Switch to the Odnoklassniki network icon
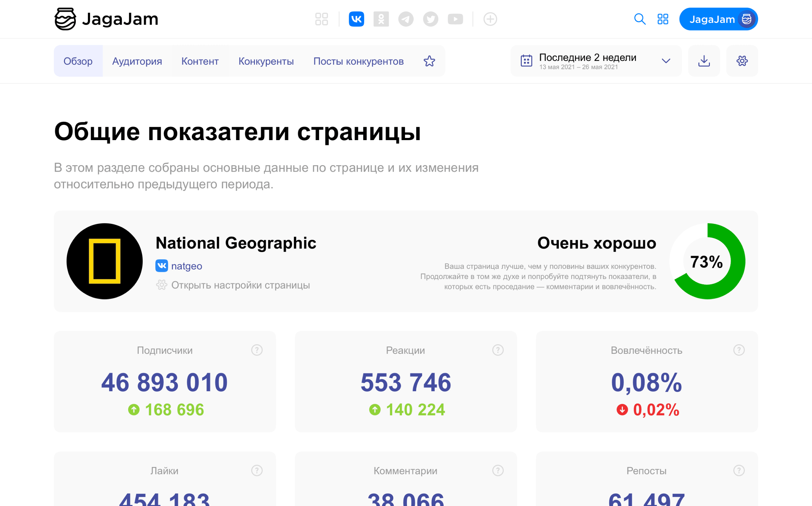 point(381,19)
